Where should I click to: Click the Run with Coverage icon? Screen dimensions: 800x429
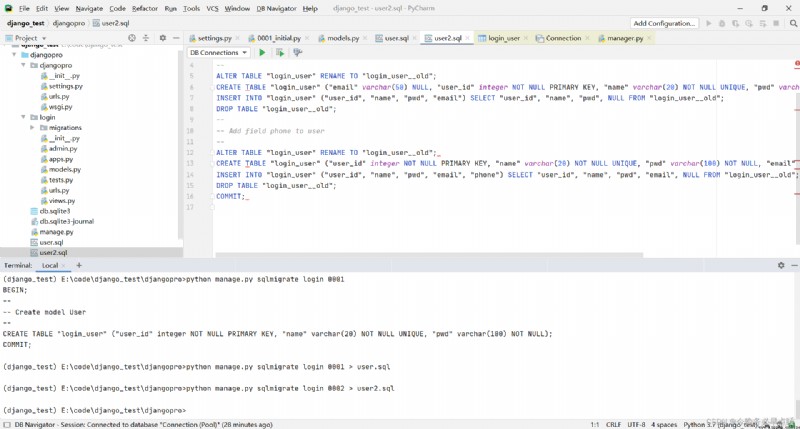pyautogui.click(x=735, y=23)
